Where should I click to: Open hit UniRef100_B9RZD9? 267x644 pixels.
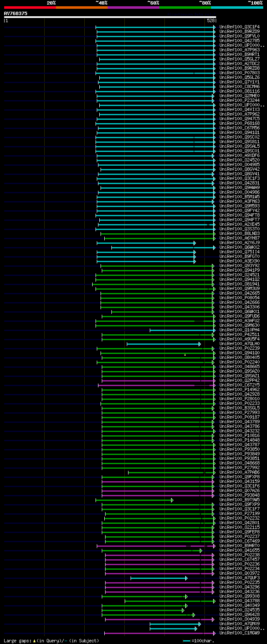point(239,31)
